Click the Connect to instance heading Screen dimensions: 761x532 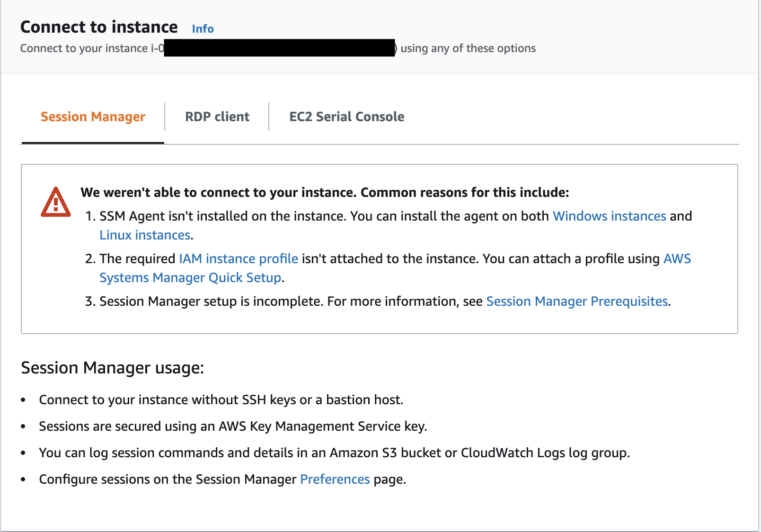click(99, 27)
